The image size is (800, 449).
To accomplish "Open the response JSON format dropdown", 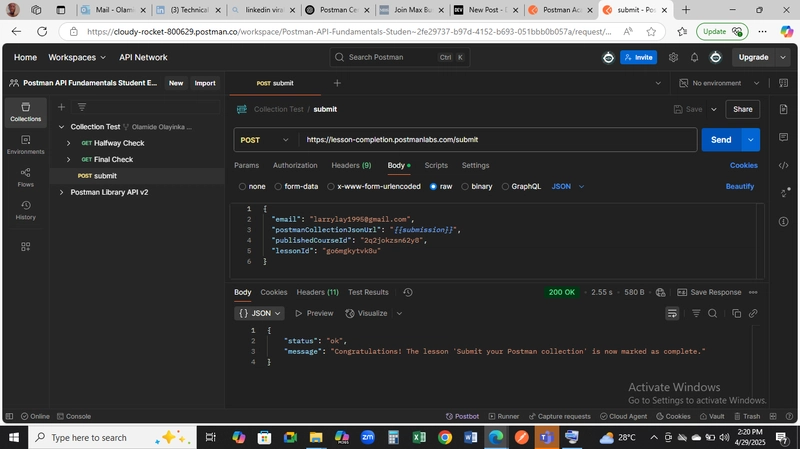I will [259, 313].
